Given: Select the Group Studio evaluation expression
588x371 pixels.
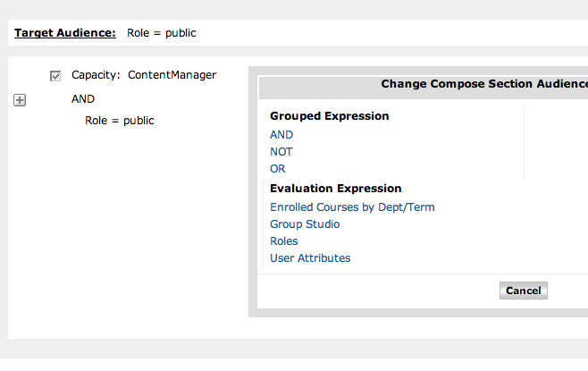Looking at the screenshot, I should tap(305, 224).
